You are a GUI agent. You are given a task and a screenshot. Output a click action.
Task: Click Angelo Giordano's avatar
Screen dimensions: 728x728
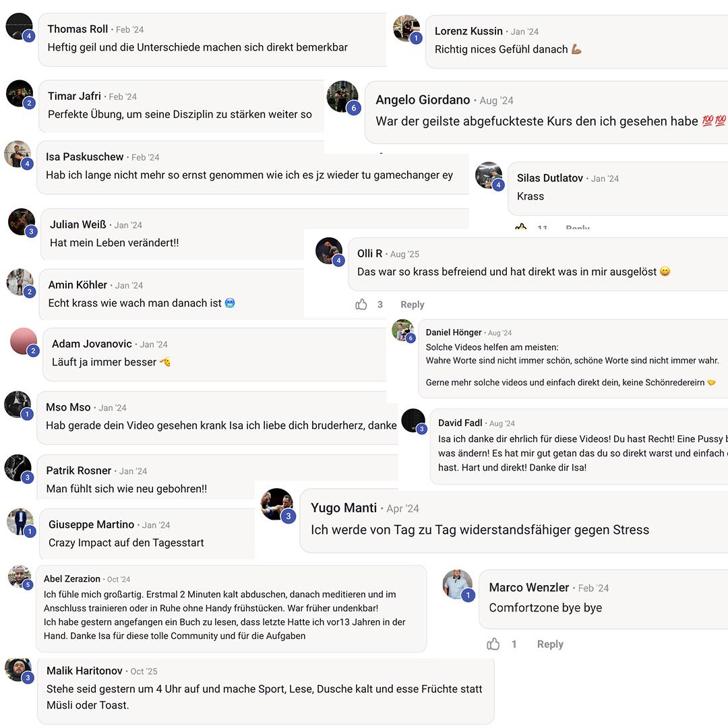342,96
